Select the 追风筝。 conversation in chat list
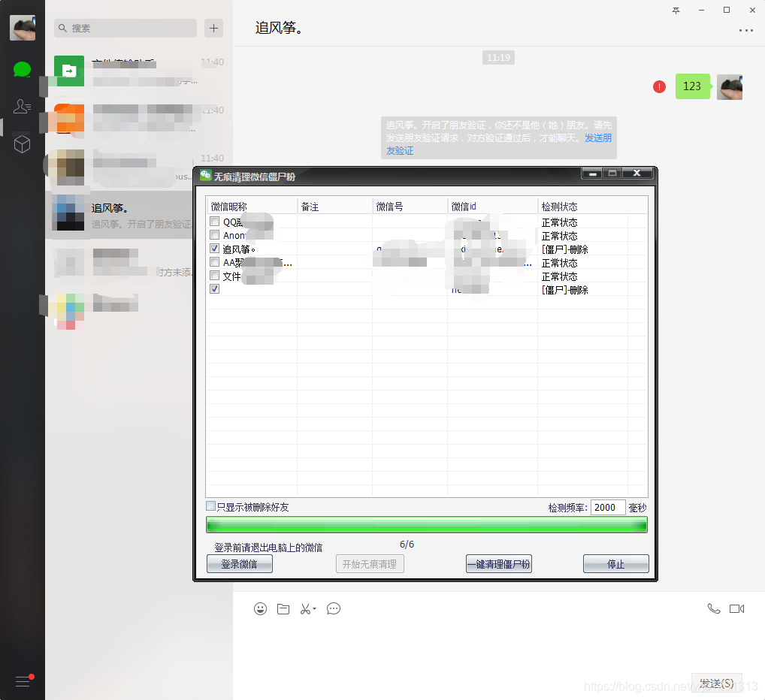The width and height of the screenshot is (765, 700). coord(120,215)
